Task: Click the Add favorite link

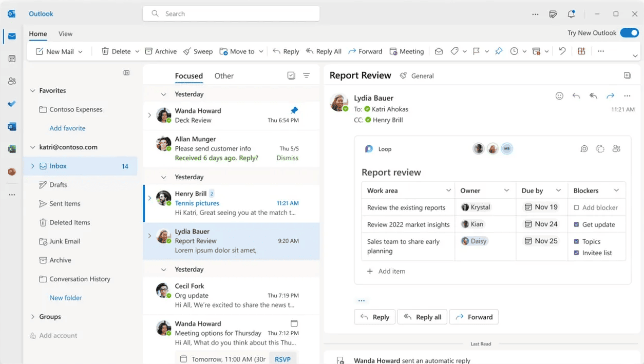Action: (67, 128)
